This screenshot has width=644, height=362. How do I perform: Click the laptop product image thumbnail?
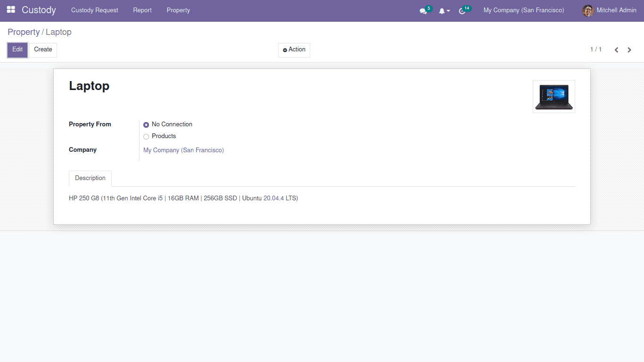click(553, 97)
